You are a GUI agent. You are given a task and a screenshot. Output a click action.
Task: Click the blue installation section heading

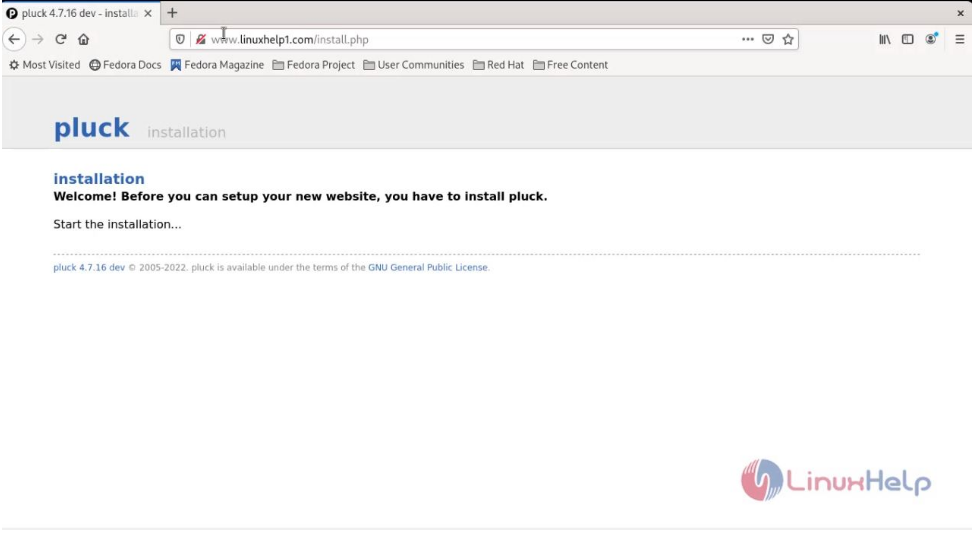pyautogui.click(x=99, y=179)
